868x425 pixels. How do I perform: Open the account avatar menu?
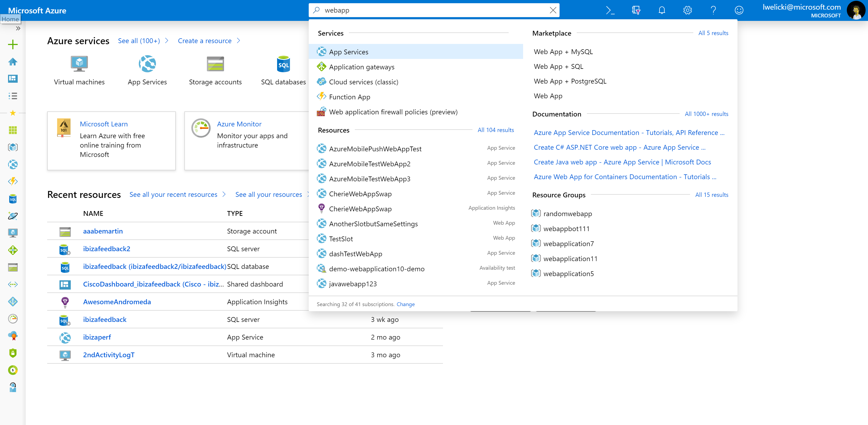[x=856, y=10]
